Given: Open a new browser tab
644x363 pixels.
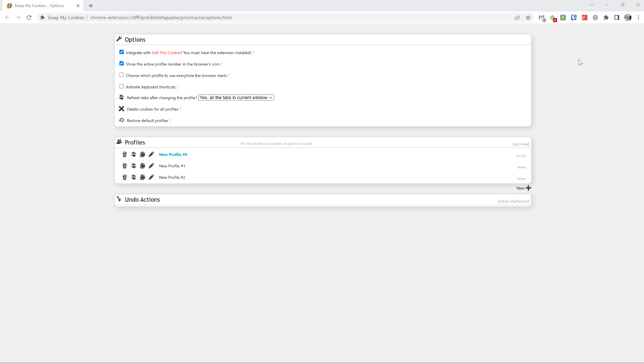Looking at the screenshot, I should point(91,5).
